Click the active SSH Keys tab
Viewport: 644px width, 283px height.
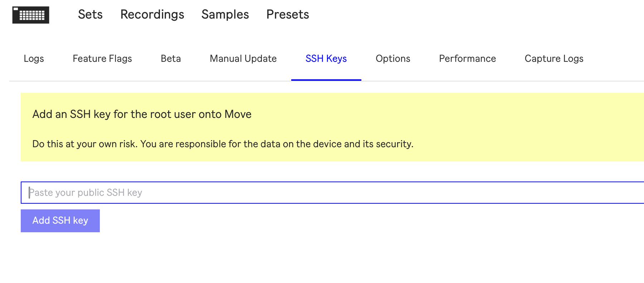pyautogui.click(x=326, y=59)
